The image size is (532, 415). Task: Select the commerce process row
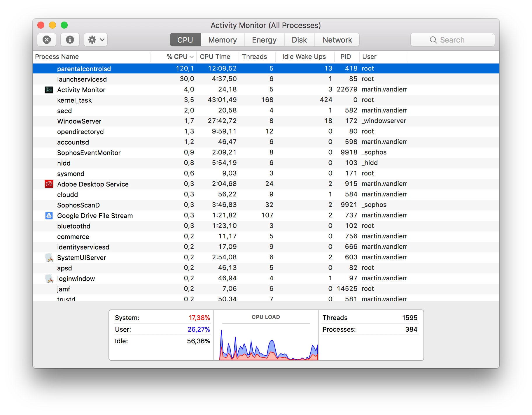point(266,236)
